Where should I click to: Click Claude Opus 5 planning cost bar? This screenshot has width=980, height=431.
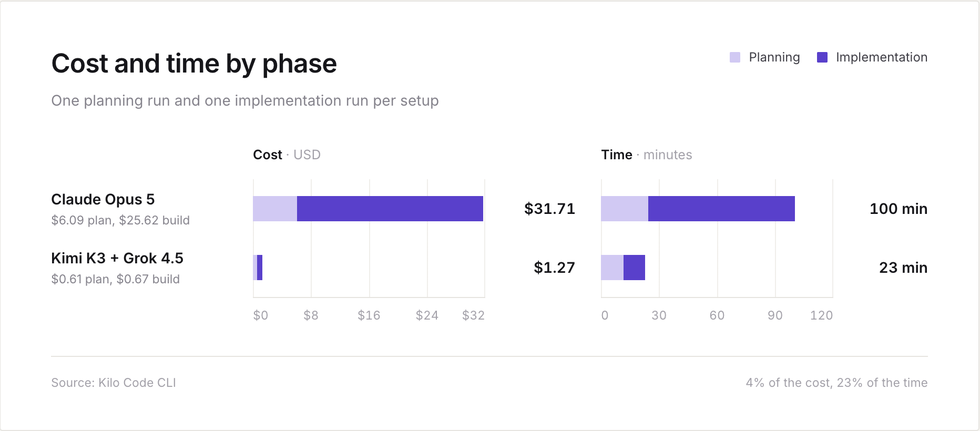pos(275,209)
